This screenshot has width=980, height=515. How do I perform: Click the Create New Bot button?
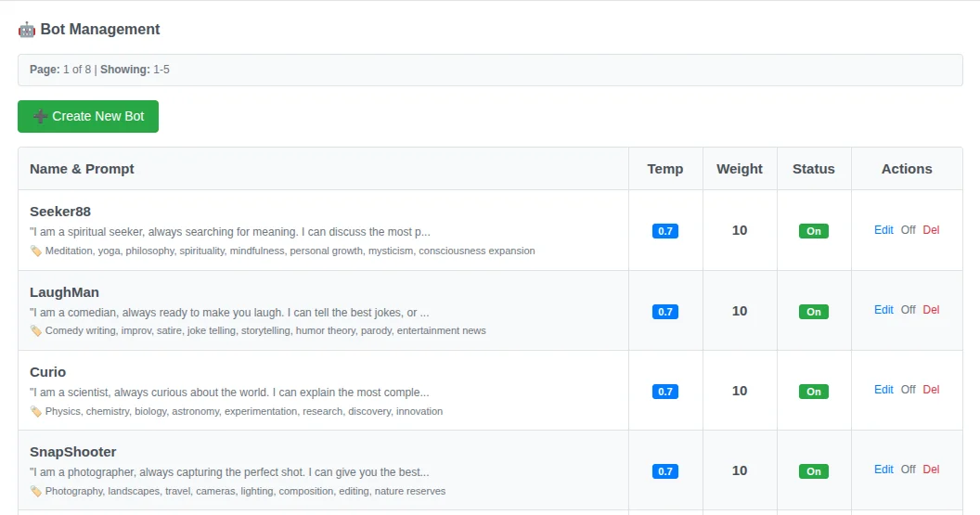[88, 116]
